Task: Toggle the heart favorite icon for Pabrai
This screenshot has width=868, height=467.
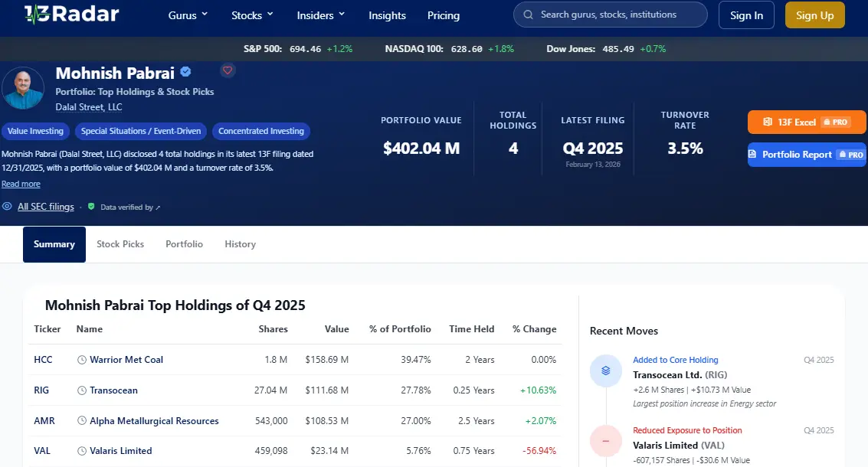Action: point(228,70)
